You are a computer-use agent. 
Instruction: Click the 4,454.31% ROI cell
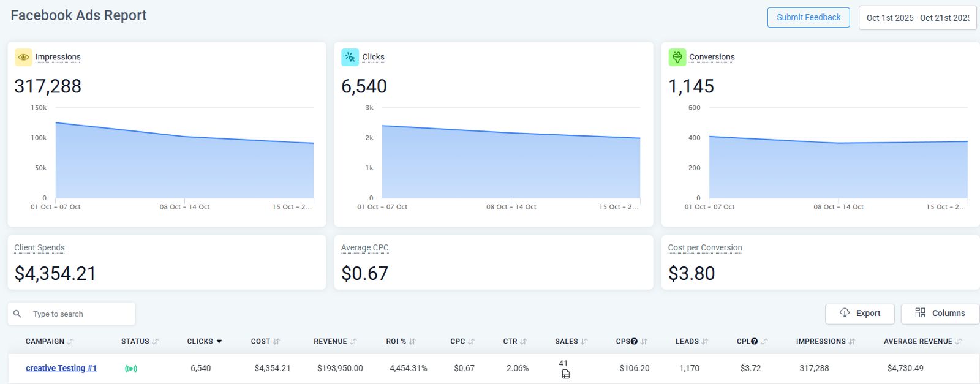pyautogui.click(x=409, y=368)
